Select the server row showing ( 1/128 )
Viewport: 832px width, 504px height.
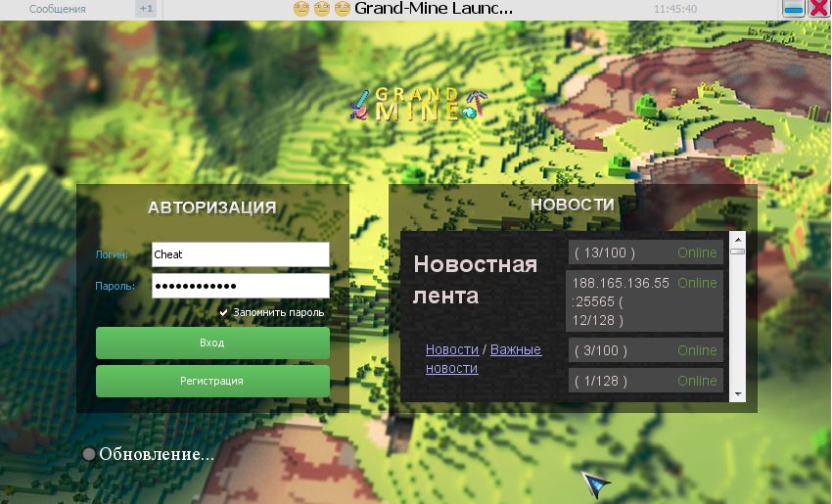pyautogui.click(x=646, y=381)
